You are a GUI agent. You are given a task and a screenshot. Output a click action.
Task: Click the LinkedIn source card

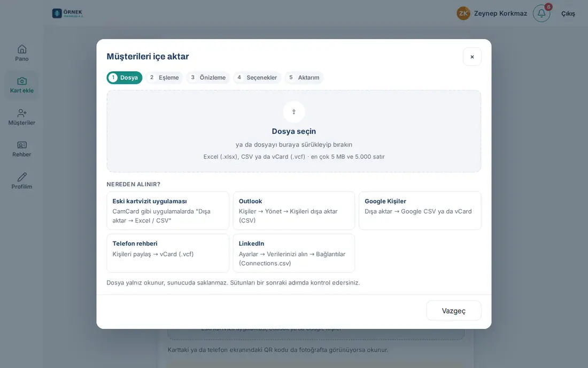pos(293,253)
